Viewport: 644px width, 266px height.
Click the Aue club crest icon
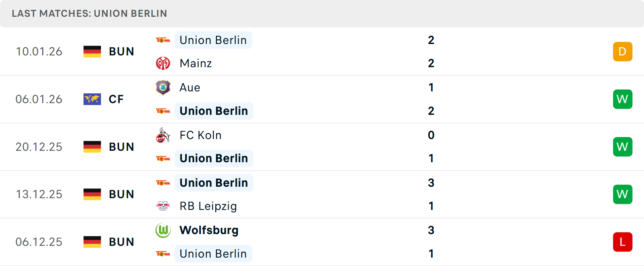click(163, 87)
